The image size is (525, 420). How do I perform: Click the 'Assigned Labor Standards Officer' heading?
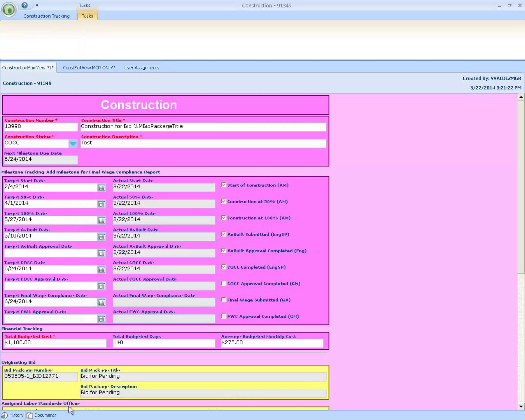click(x=40, y=403)
